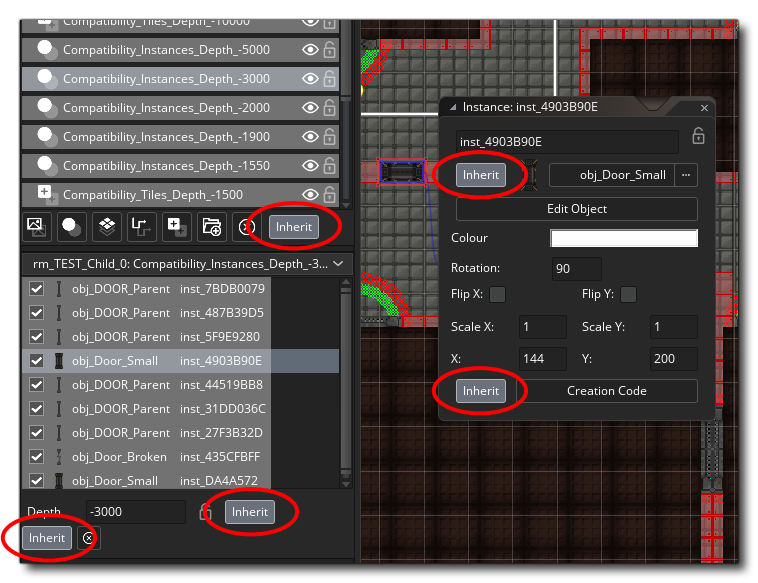Select instance inst_487B39D5 in the list
758x583 pixels.
180,313
